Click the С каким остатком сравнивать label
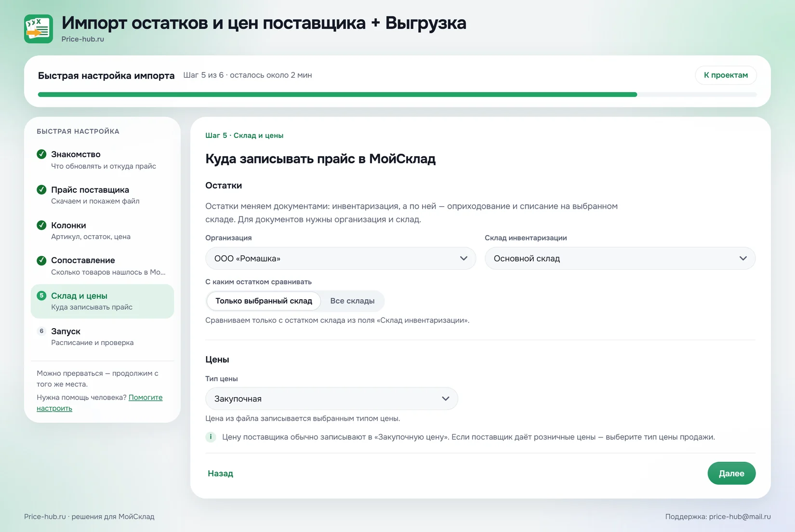This screenshot has height=532, width=795. click(258, 282)
